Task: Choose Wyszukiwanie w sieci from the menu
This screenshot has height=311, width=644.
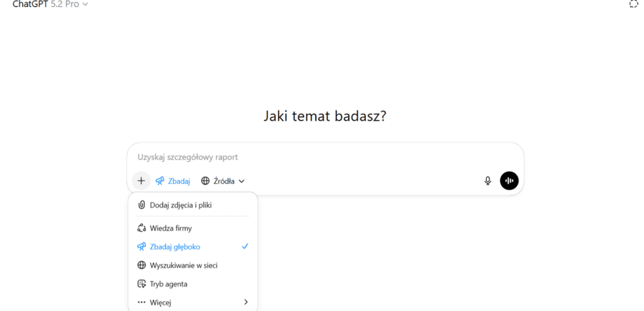Action: coord(184,265)
